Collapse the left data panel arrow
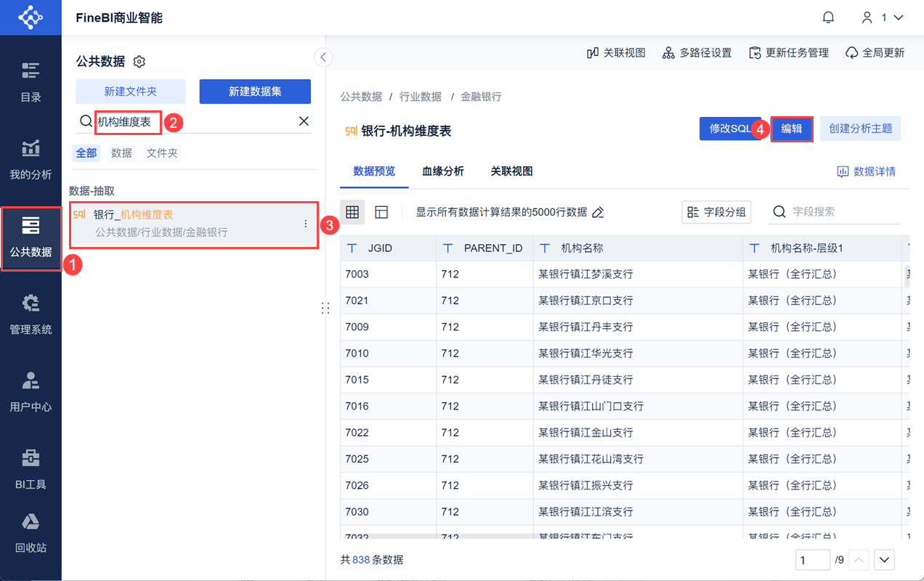 coord(323,57)
